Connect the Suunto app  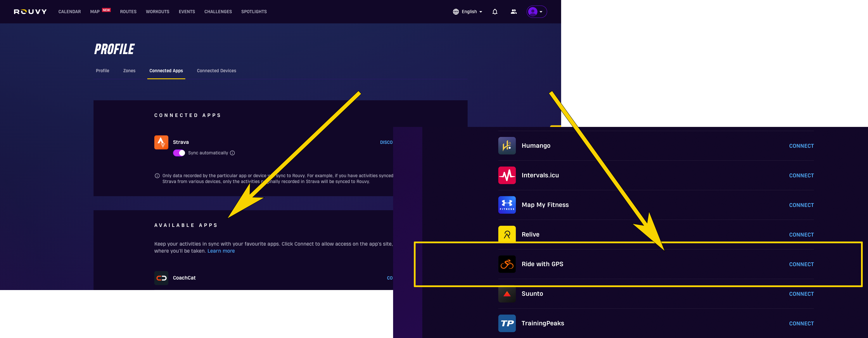tap(801, 294)
